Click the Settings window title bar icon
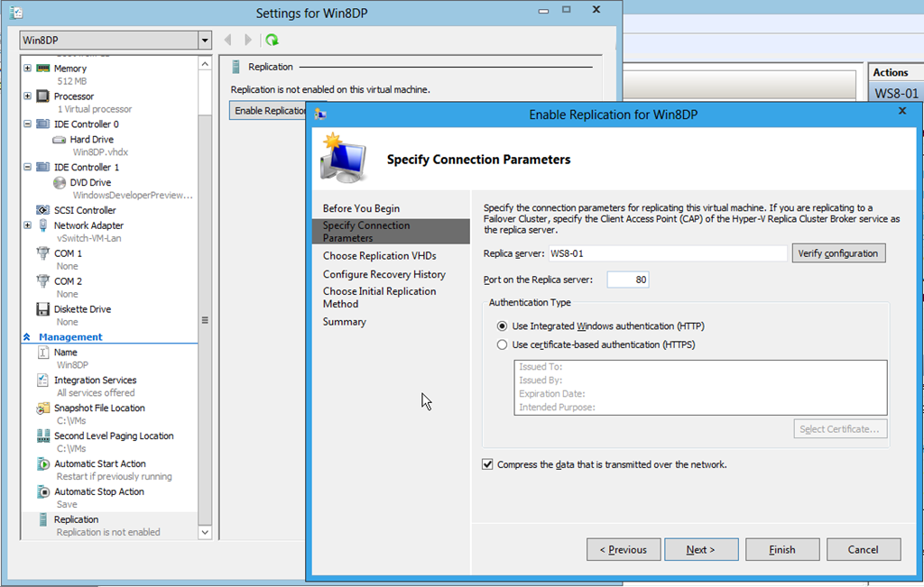Viewport: 924px width, 587px height. coord(16,13)
